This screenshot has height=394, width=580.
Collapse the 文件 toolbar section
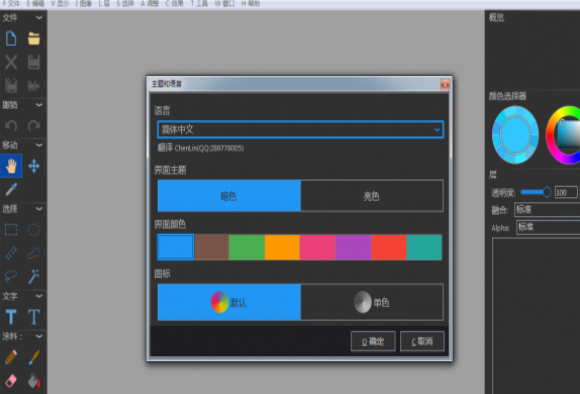click(39, 17)
